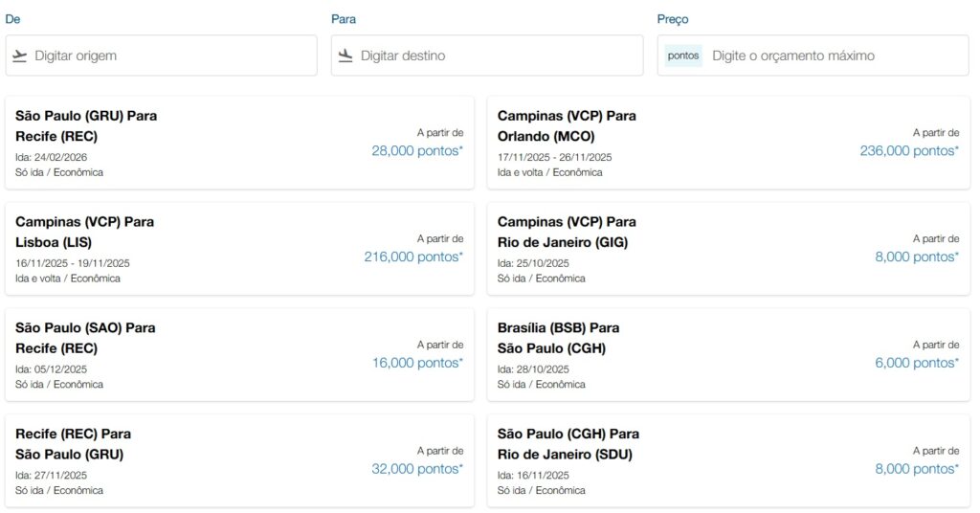Viewport: 980px width, 513px height.
Task: Click the maximum budget input field
Action: point(833,56)
